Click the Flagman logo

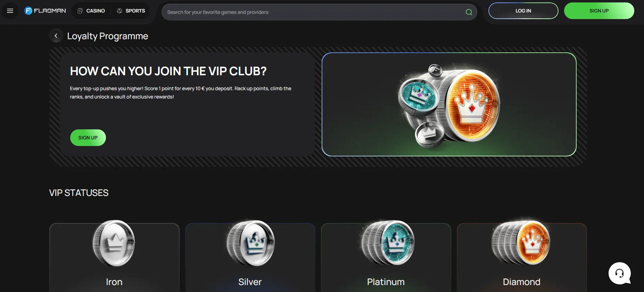(45, 11)
